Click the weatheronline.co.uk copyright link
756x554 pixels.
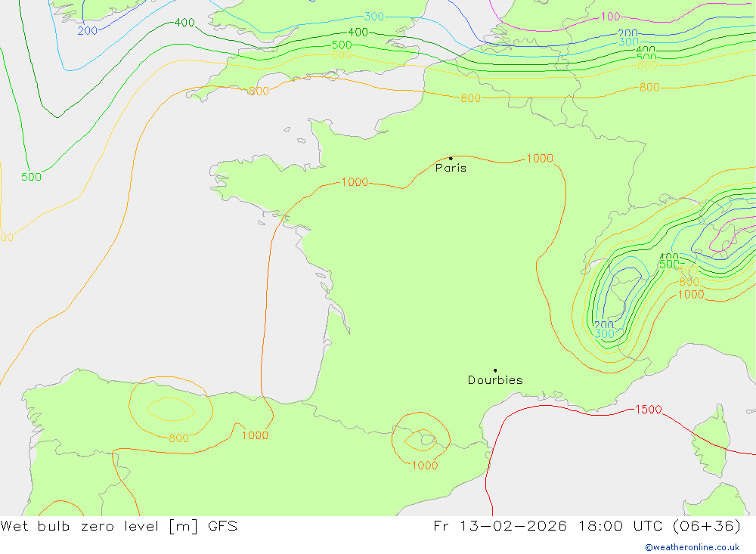tap(692, 547)
